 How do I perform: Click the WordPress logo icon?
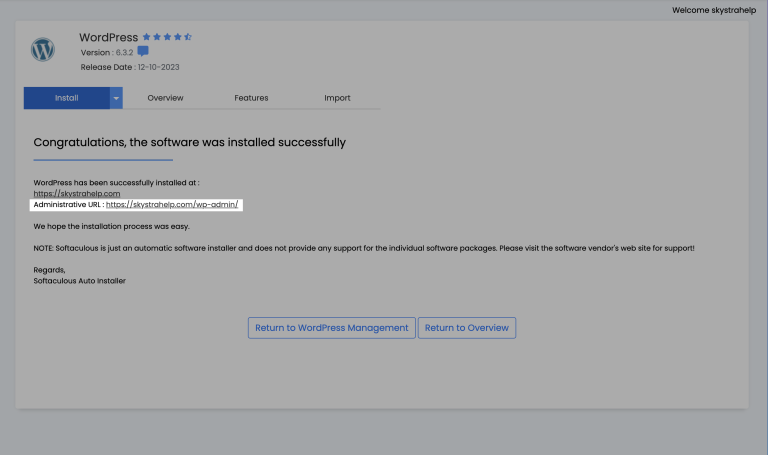[x=43, y=49]
